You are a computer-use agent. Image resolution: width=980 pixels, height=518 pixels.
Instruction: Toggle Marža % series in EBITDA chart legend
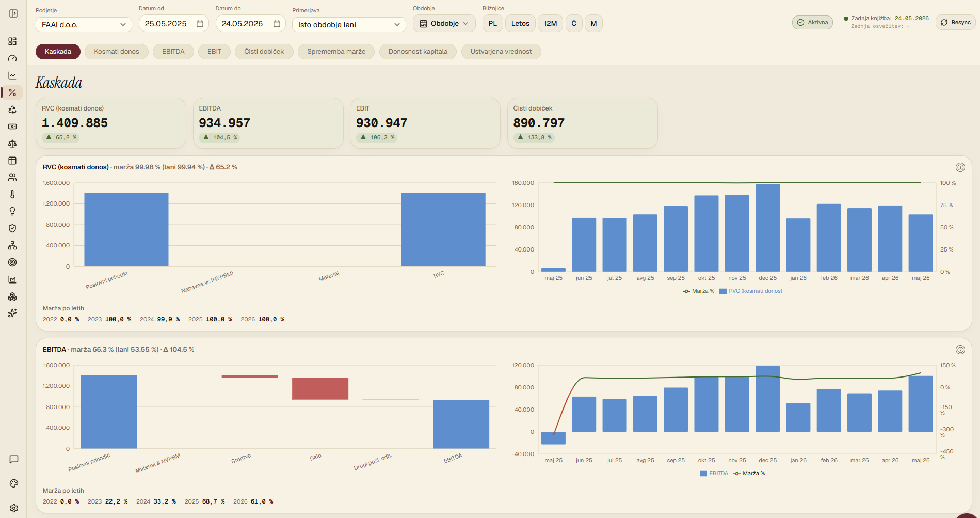pos(749,474)
